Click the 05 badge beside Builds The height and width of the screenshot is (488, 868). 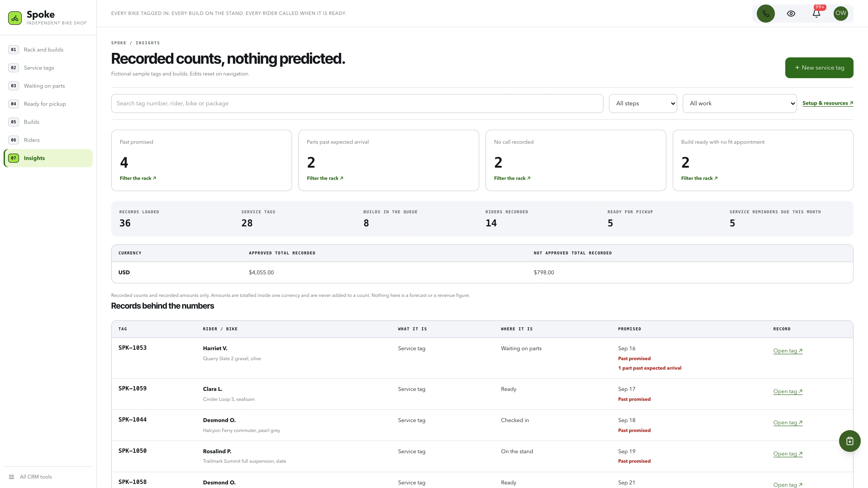point(14,122)
